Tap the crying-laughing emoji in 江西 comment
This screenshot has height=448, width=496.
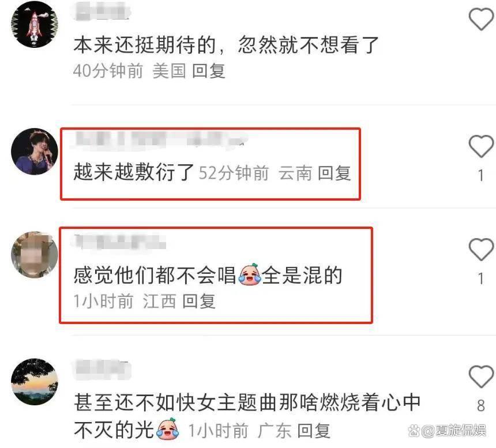(250, 274)
